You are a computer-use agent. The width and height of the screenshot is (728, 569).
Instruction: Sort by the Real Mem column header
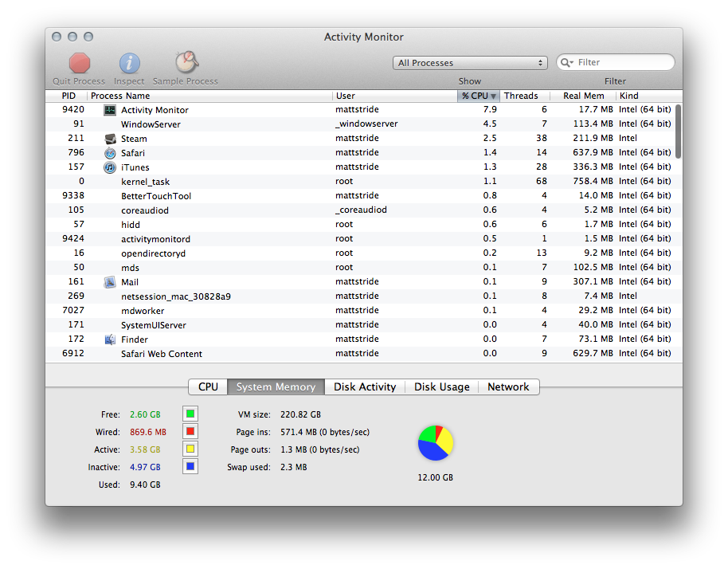point(583,96)
